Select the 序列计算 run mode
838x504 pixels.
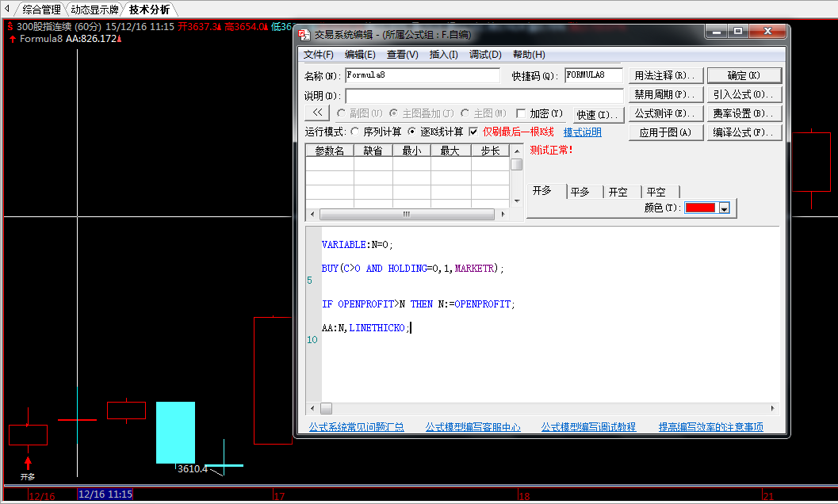tap(354, 132)
